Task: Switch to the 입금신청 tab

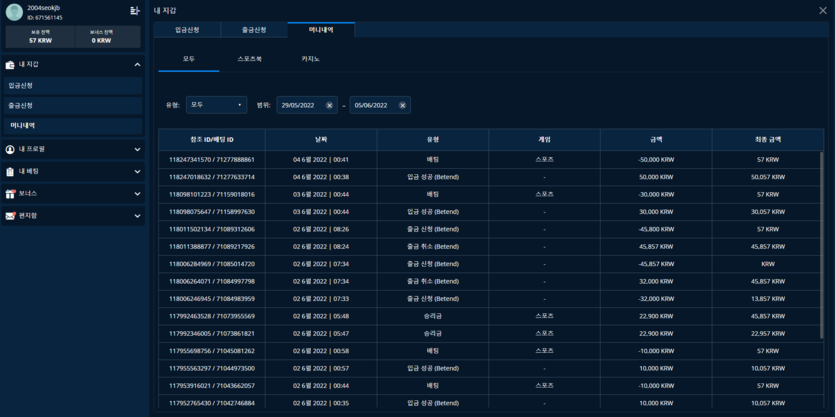Action: pos(187,30)
